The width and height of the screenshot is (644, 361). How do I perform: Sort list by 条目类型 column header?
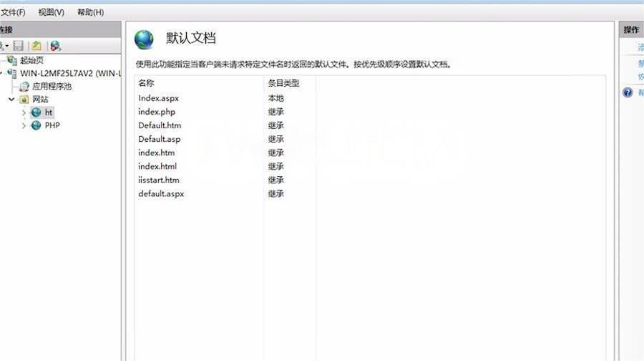point(283,83)
